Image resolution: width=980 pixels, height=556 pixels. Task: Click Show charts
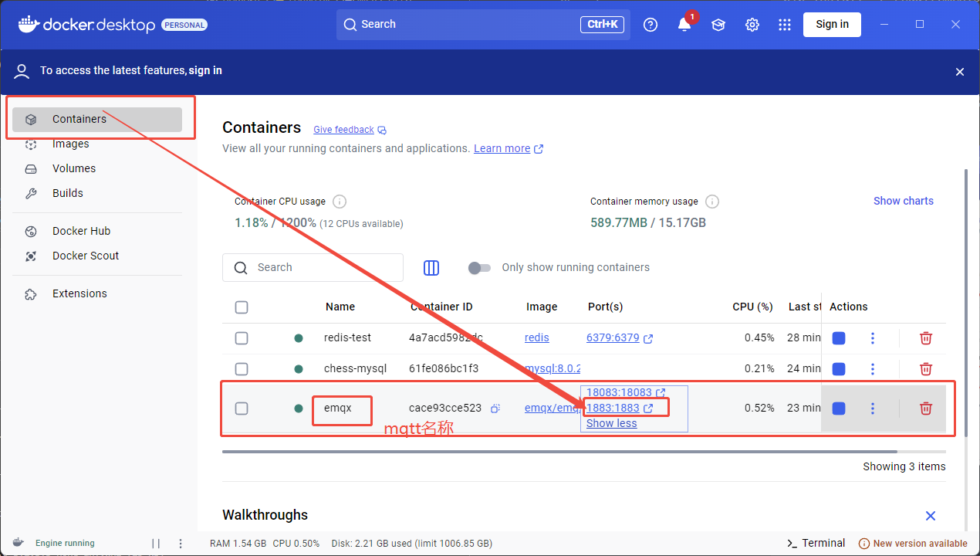(904, 201)
